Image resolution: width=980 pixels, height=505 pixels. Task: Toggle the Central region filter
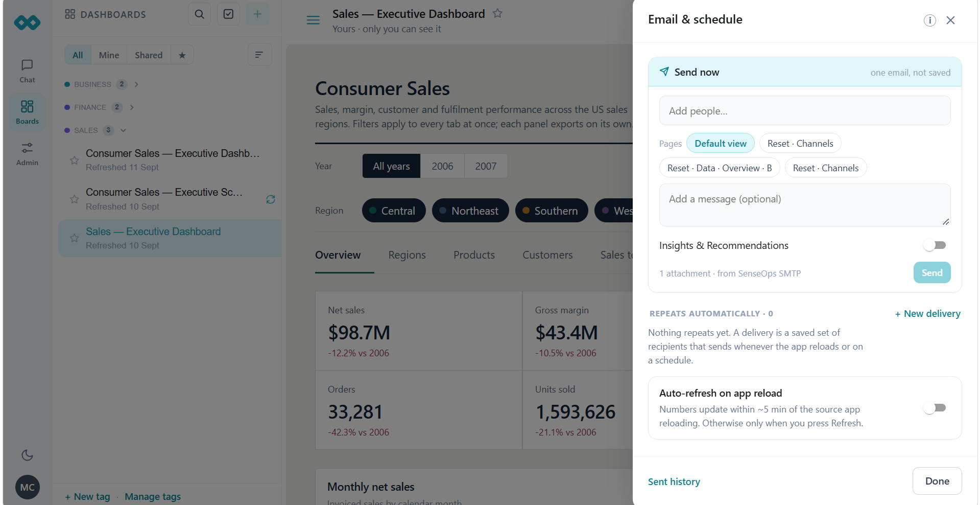point(394,211)
